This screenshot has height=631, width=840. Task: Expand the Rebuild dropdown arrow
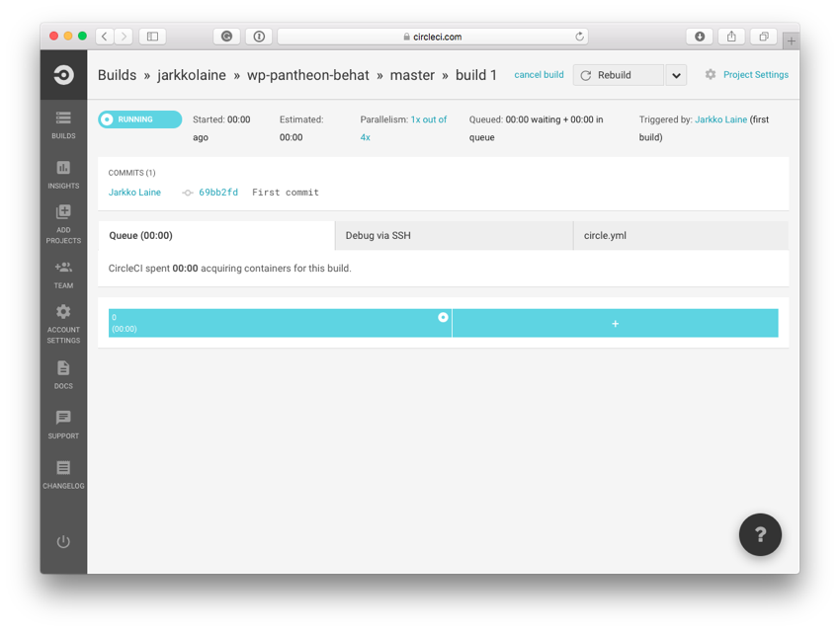(676, 75)
